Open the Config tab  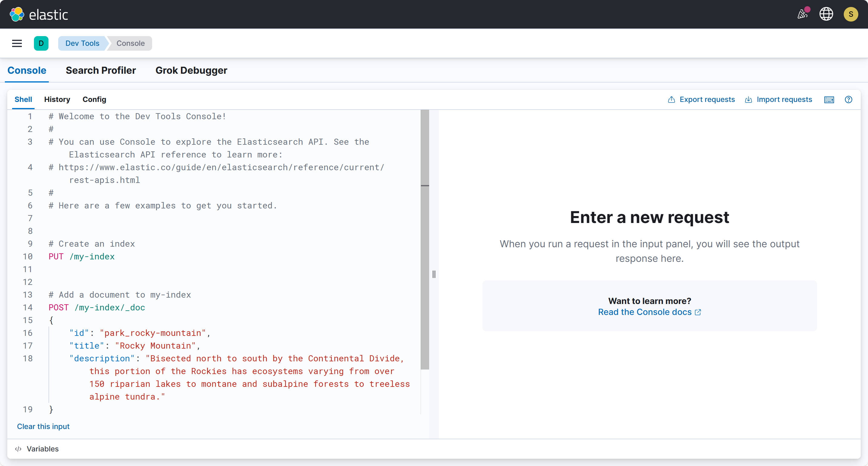coord(94,100)
